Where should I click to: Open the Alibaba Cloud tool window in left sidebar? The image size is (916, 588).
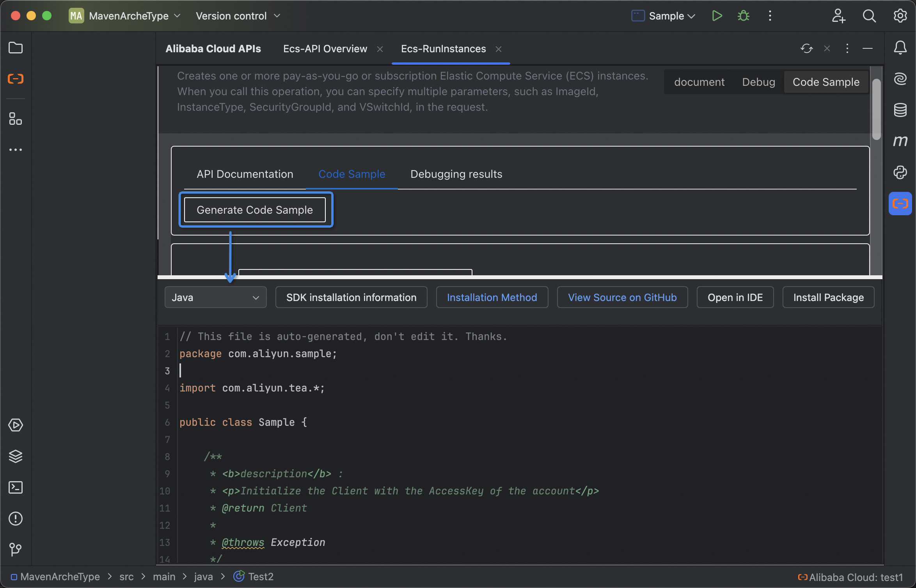tap(16, 79)
